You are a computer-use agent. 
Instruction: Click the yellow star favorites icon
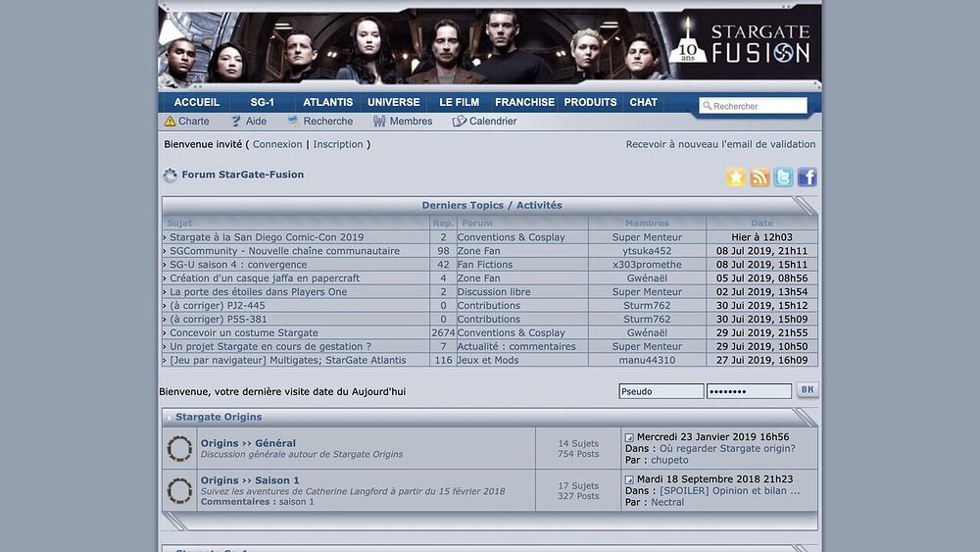tap(736, 177)
